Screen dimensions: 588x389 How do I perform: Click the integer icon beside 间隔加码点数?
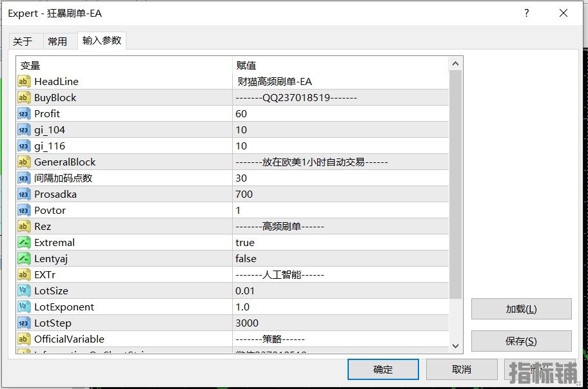click(x=24, y=178)
